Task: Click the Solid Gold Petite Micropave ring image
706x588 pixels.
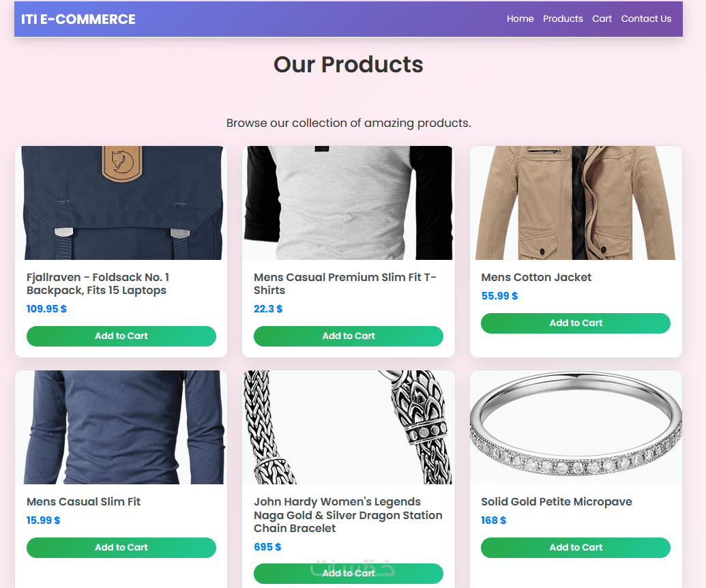Action: tap(576, 427)
